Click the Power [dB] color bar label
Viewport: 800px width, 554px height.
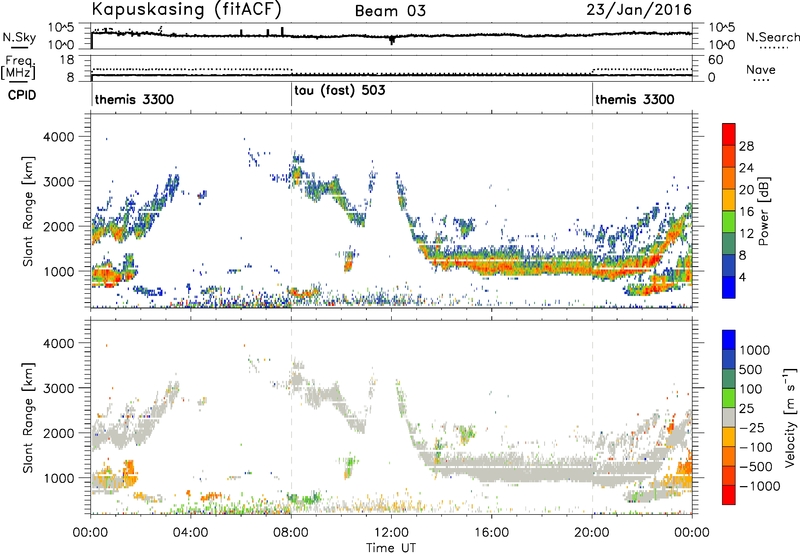coord(764,211)
